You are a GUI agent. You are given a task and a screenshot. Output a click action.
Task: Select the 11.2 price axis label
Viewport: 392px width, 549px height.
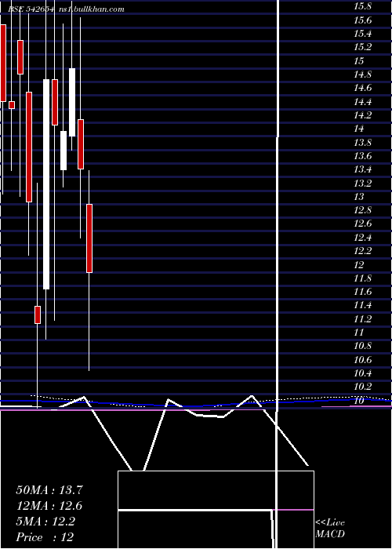(362, 318)
